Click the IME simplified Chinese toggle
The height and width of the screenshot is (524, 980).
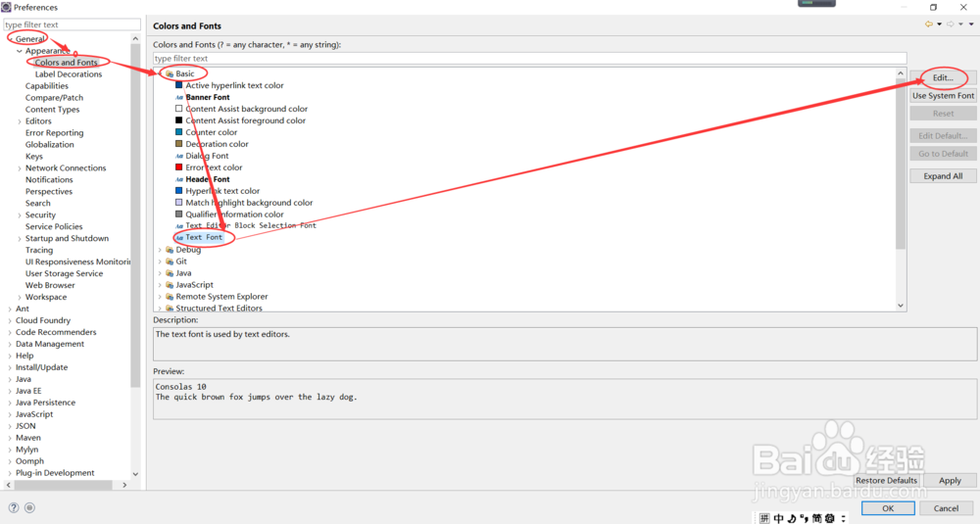pos(817,518)
